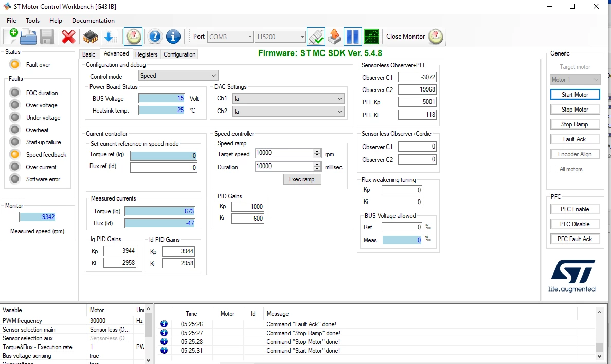This screenshot has width=611, height=364.
Task: Click the Id PID Ki field
Action: (178, 263)
